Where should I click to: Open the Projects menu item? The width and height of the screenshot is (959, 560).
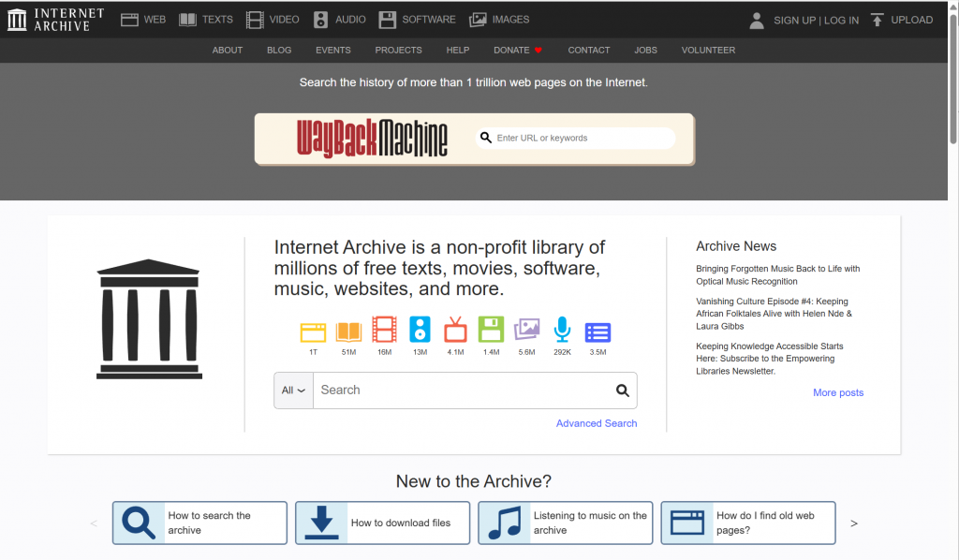pyautogui.click(x=398, y=51)
